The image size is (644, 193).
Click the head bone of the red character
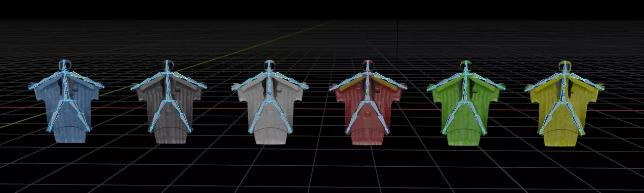point(368,66)
